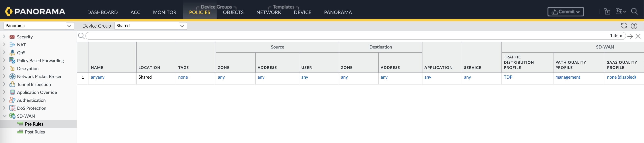Open the anyany rule link
Screen dimensions: 644x143
[x=97, y=77]
